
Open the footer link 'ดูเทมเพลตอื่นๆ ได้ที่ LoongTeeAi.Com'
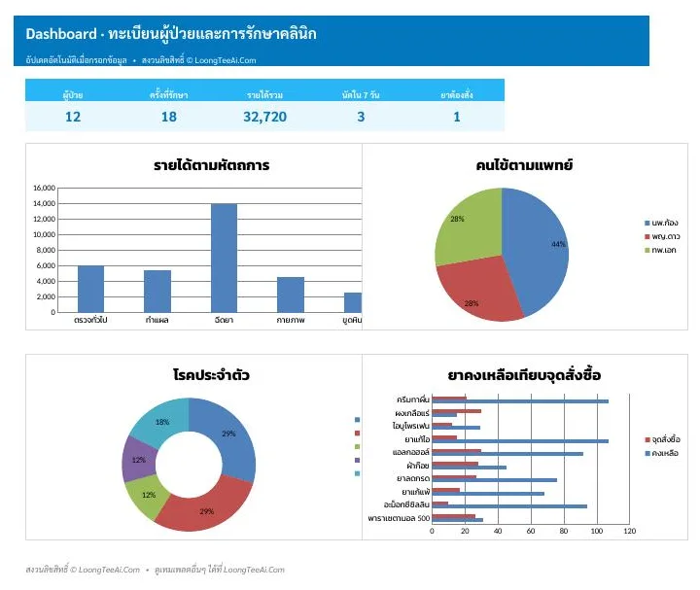click(220, 570)
